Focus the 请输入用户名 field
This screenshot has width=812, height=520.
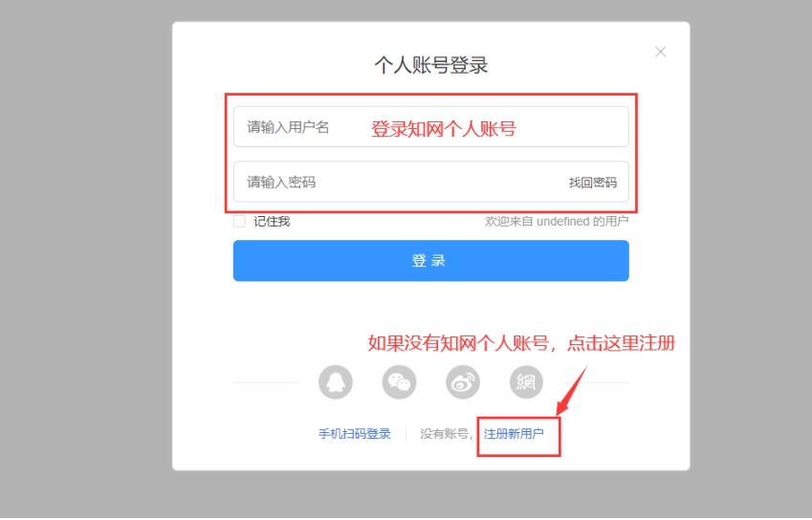pyautogui.click(x=430, y=127)
